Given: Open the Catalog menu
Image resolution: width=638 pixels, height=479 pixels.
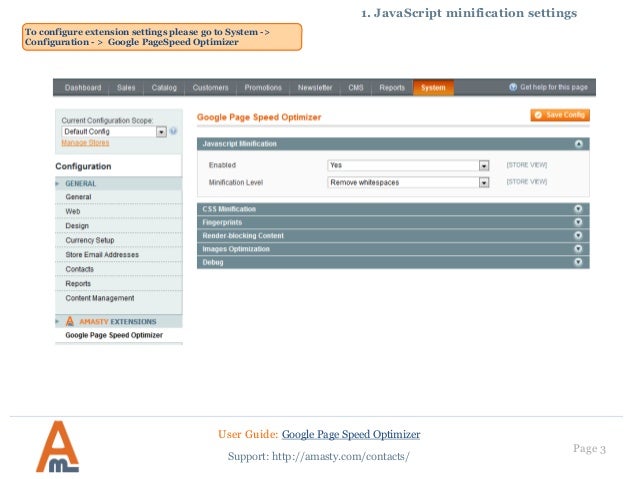Looking at the screenshot, I should 164,87.
